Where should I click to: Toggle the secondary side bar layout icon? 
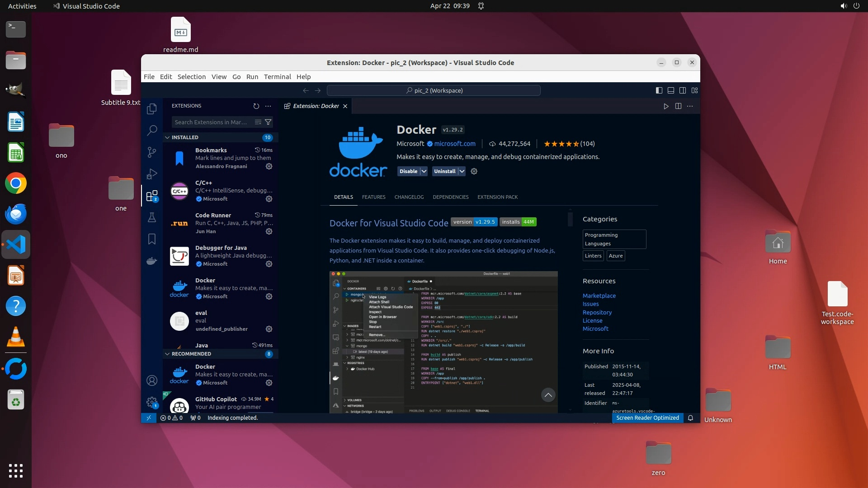683,90
